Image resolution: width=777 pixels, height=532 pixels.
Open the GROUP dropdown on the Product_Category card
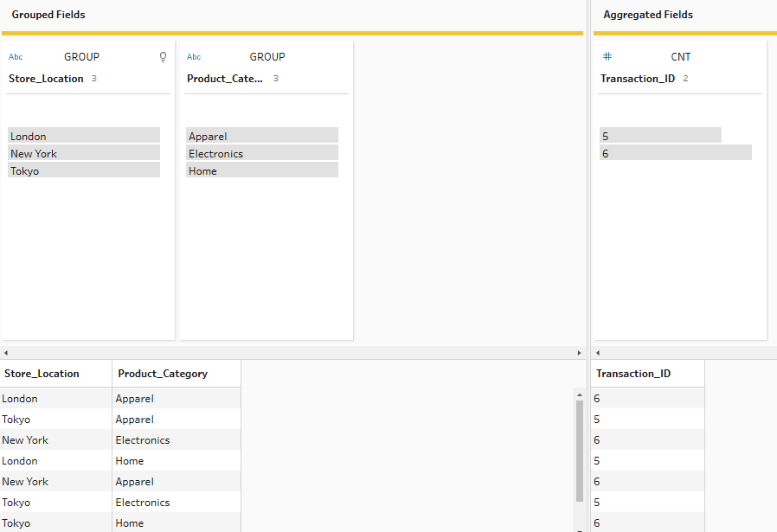coord(266,57)
